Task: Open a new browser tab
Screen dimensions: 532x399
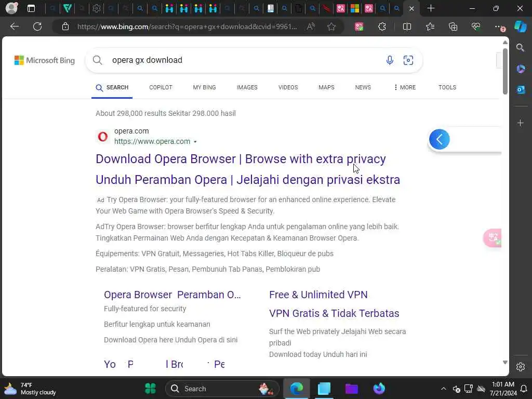Action: (431, 8)
